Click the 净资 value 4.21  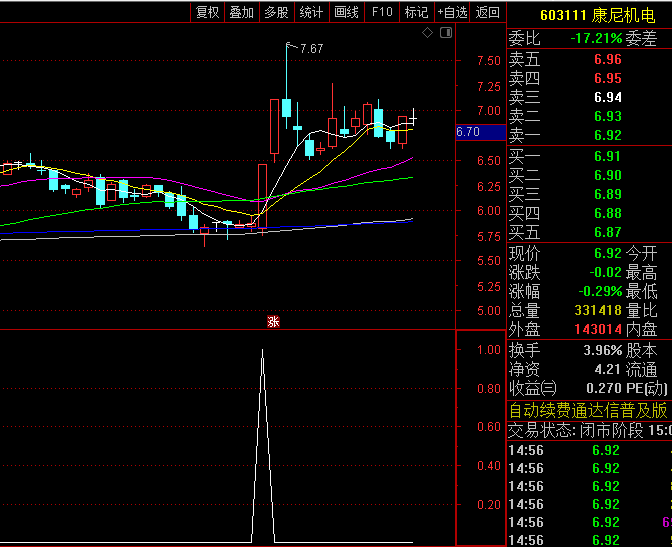click(608, 369)
